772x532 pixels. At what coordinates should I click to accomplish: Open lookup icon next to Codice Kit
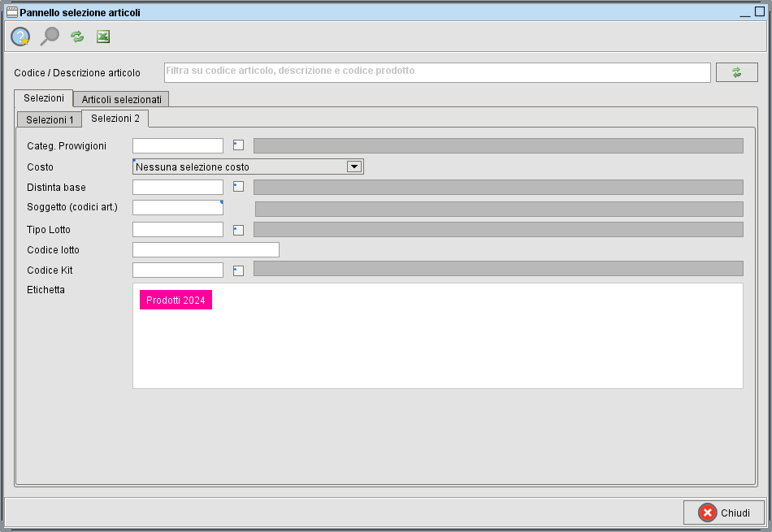click(238, 270)
